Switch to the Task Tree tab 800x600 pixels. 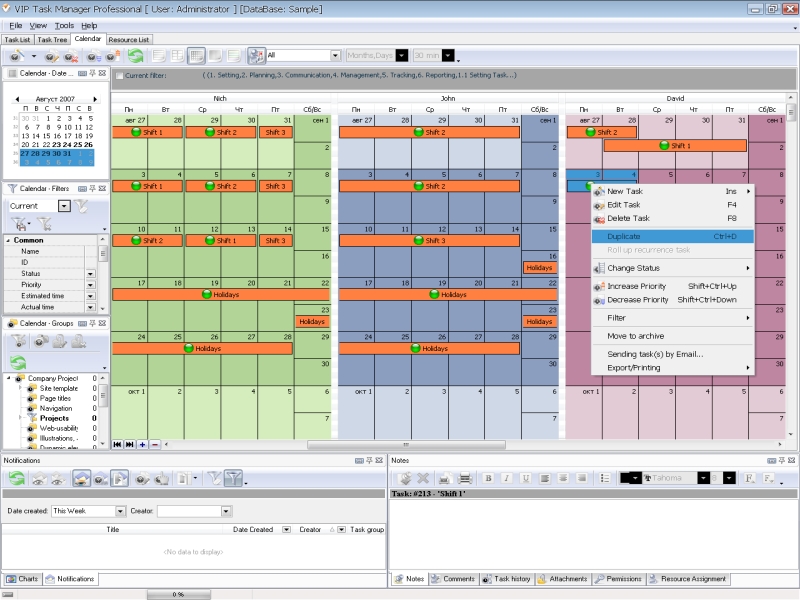coord(52,40)
